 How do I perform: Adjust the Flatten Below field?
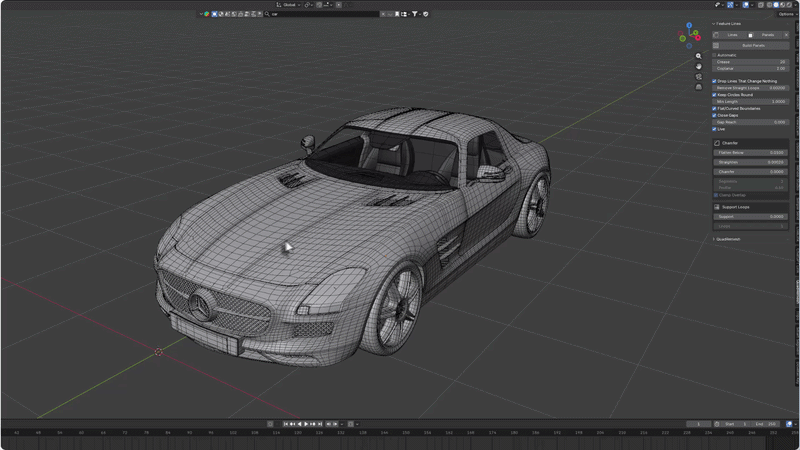751,153
